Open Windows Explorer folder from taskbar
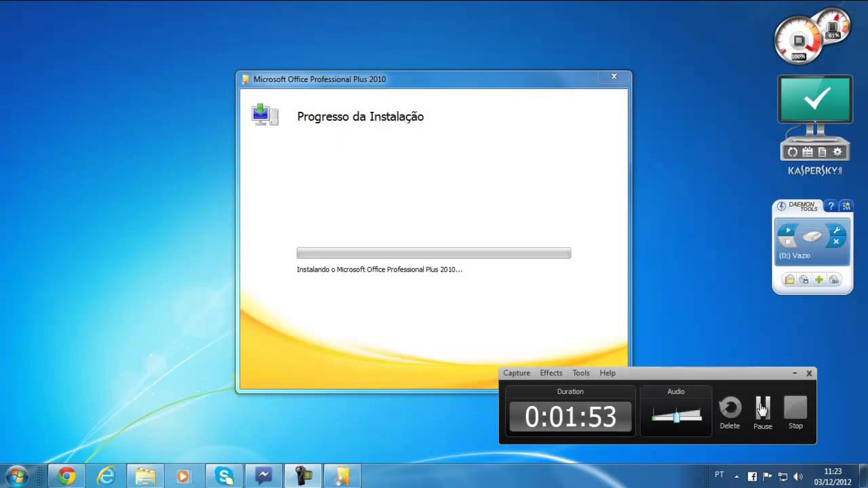868x488 pixels. tap(145, 476)
